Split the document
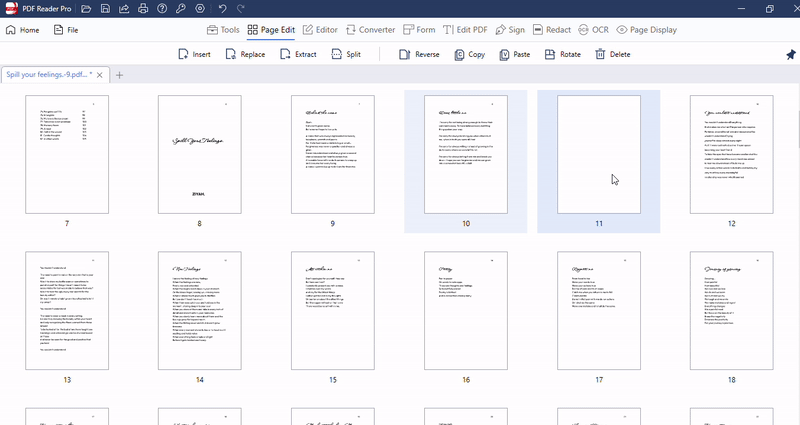The image size is (800, 425). (346, 54)
